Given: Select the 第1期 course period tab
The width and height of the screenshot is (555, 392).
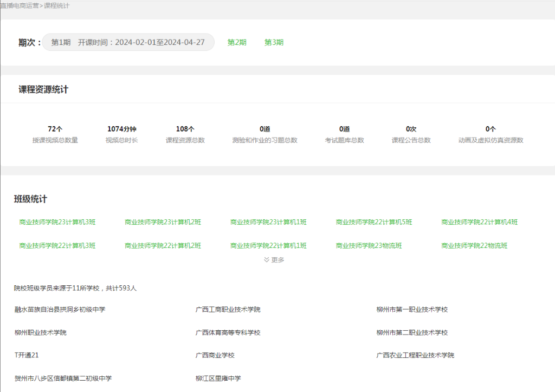Looking at the screenshot, I should (128, 42).
